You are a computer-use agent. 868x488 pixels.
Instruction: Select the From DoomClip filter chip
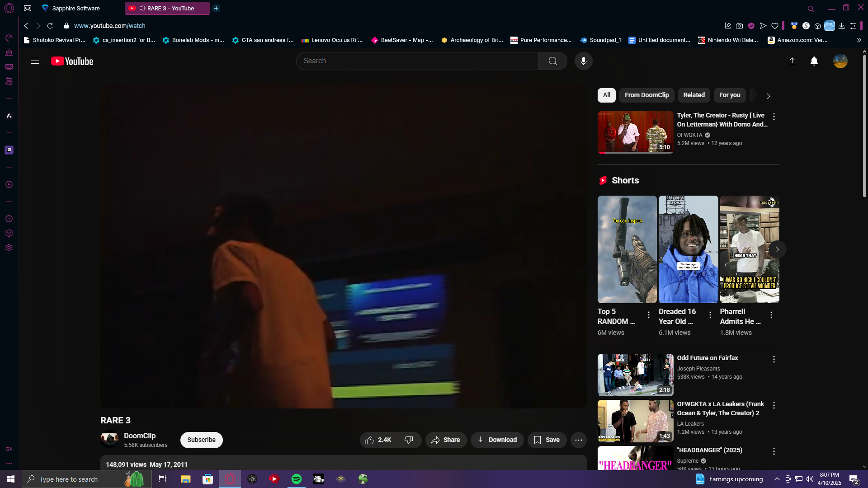[646, 95]
